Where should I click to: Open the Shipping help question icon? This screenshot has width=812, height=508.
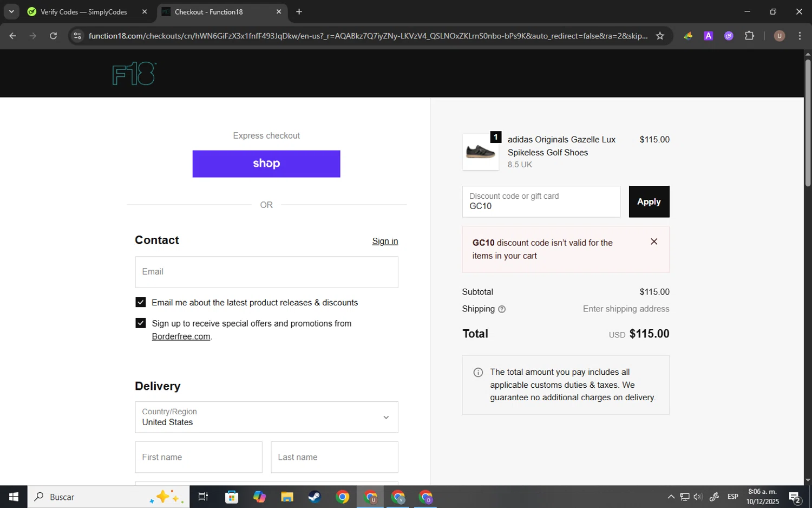tap(502, 309)
